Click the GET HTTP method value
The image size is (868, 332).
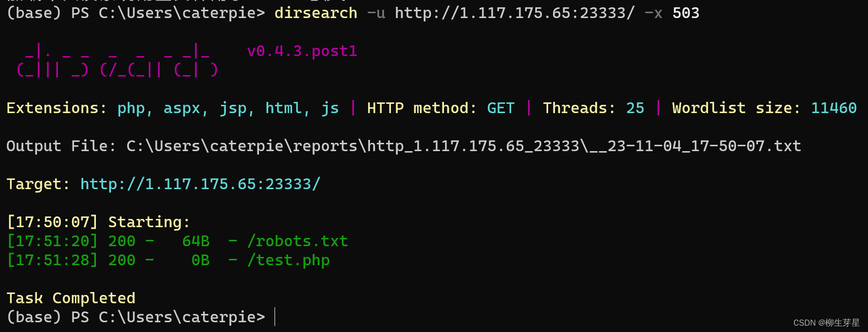pyautogui.click(x=500, y=108)
